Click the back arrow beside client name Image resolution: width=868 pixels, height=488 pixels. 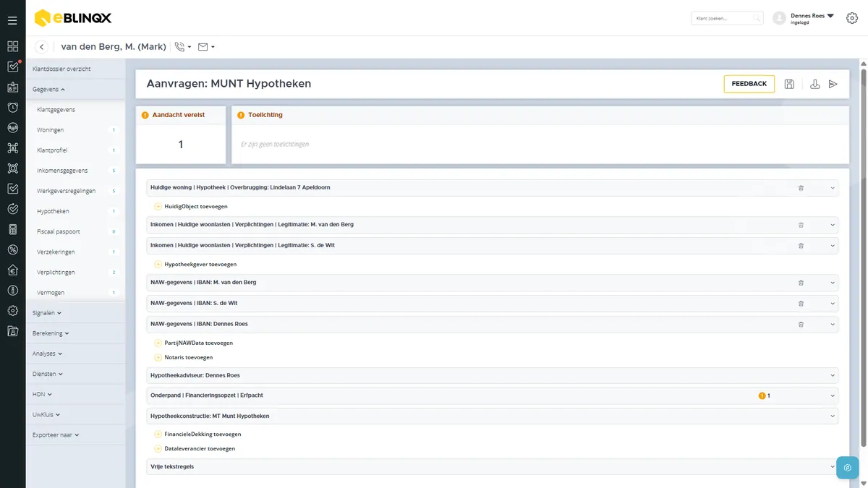pos(42,47)
